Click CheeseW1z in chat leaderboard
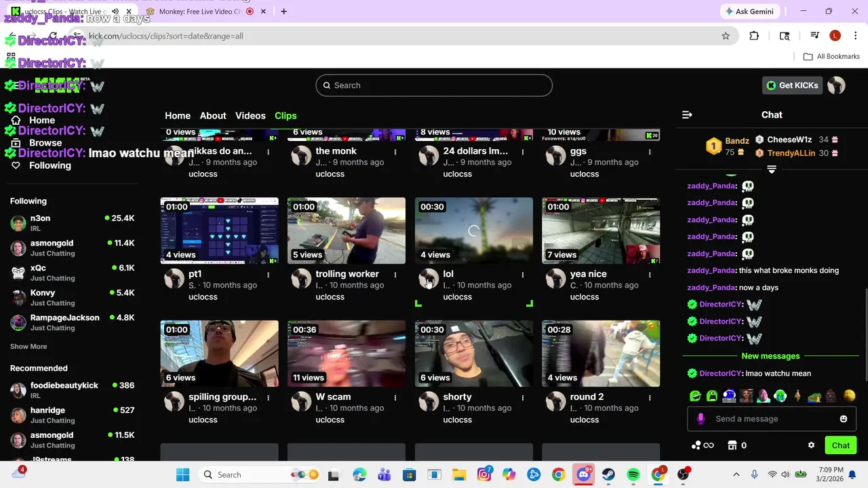This screenshot has width=868, height=488. tap(789, 140)
